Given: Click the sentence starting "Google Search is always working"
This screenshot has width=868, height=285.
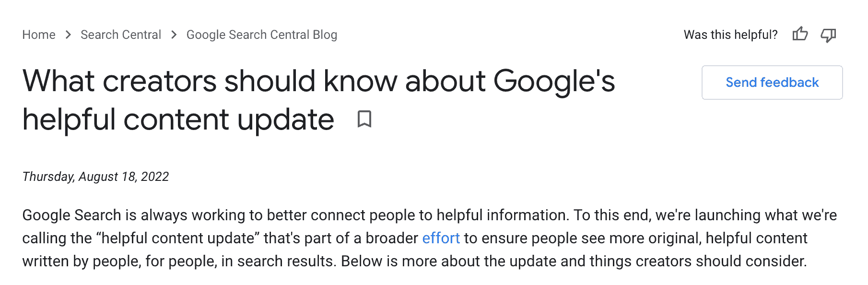Looking at the screenshot, I should tap(296, 215).
